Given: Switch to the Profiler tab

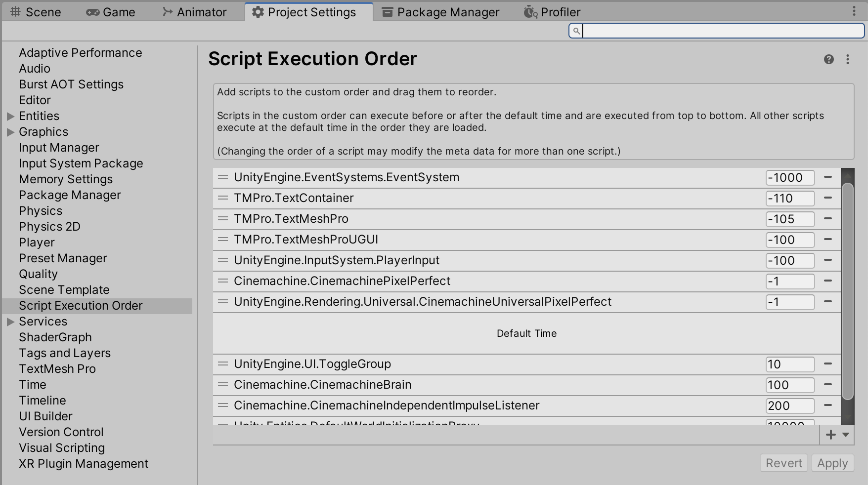Looking at the screenshot, I should point(552,12).
